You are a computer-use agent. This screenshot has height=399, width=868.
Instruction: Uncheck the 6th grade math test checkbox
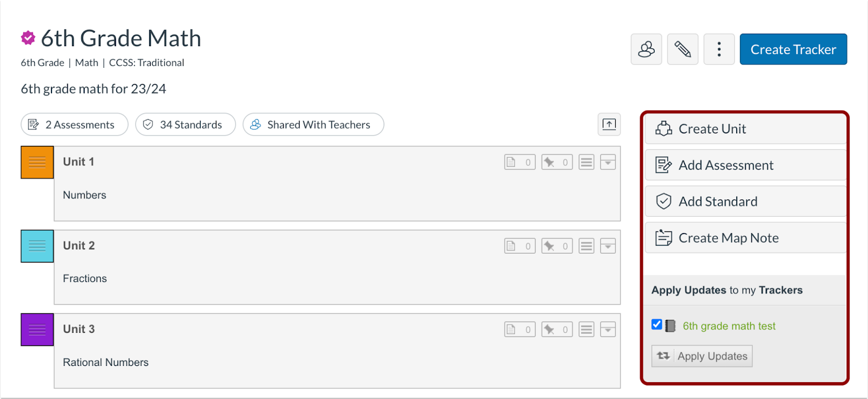tap(656, 325)
